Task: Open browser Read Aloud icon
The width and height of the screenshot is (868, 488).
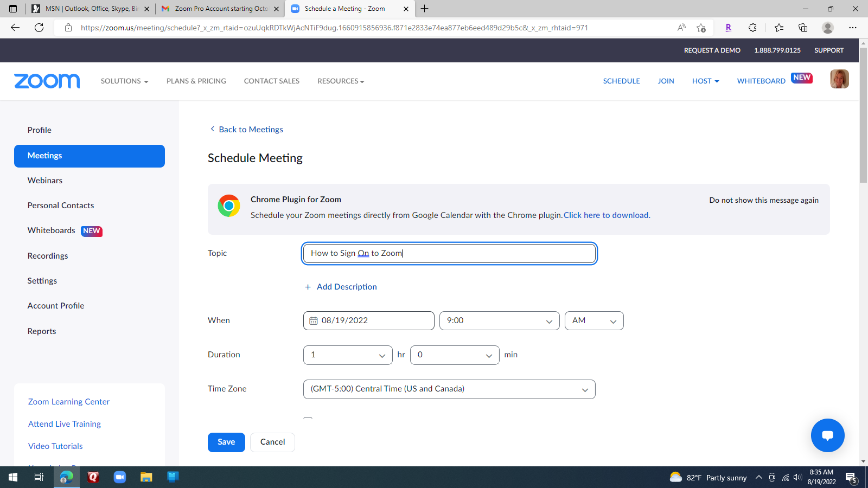Action: [x=681, y=28]
